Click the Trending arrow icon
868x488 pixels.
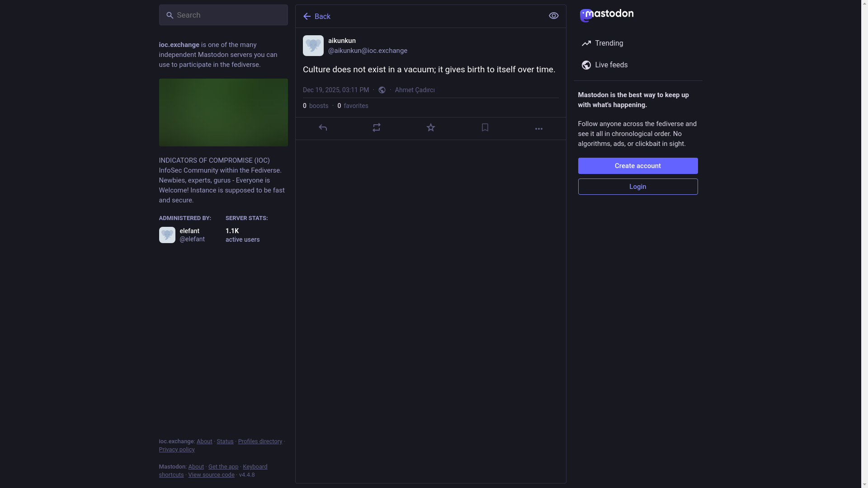click(x=586, y=43)
